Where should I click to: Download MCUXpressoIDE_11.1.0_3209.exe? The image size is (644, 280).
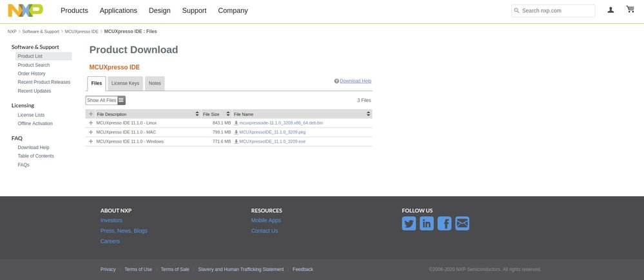click(272, 141)
